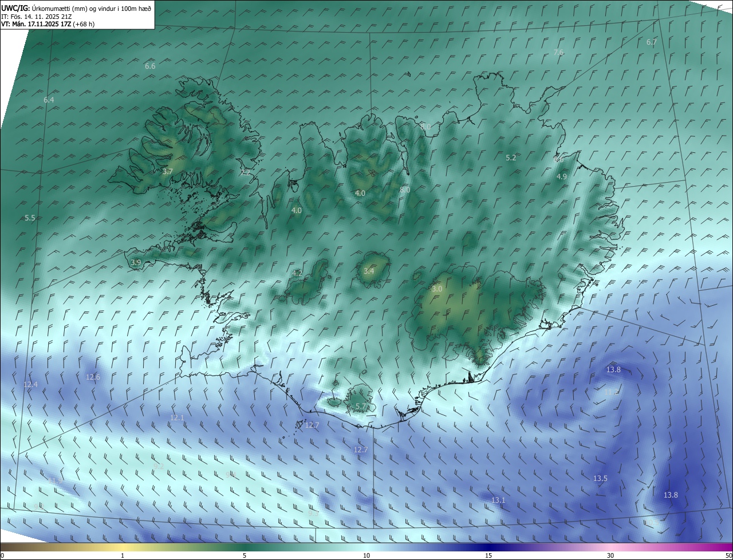Click the 7.2 value label
This screenshot has height=560, width=733.
(x=245, y=172)
